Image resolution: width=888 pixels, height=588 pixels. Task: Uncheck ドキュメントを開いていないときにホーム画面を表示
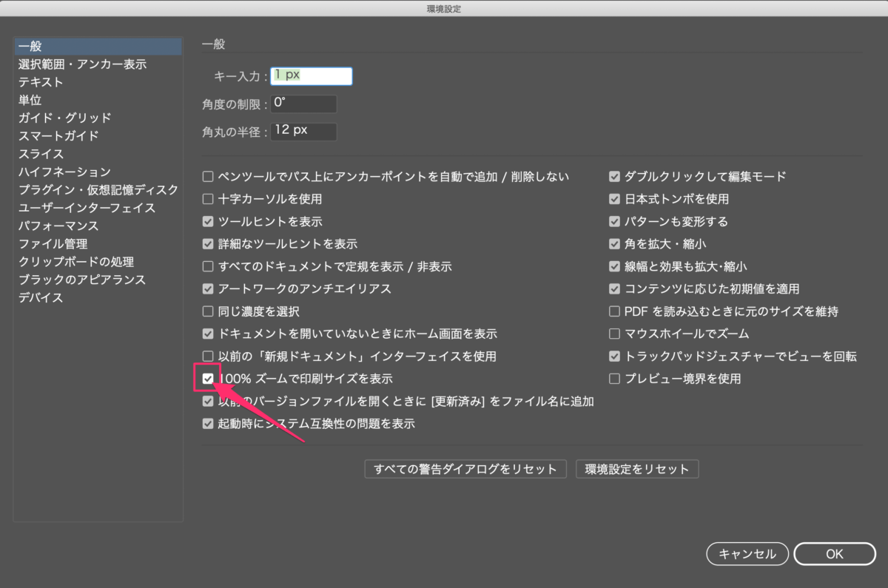(x=208, y=334)
